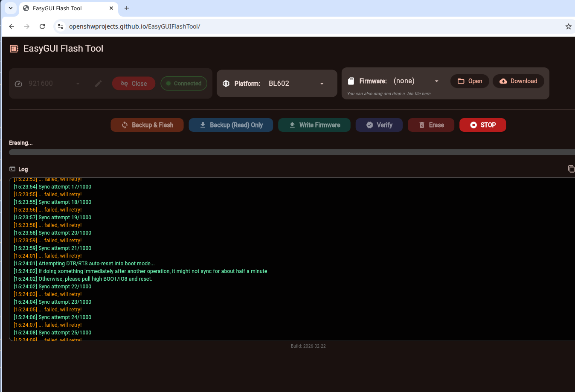This screenshot has height=392, width=575.
Task: Click the Write Firmware button
Action: click(x=314, y=125)
